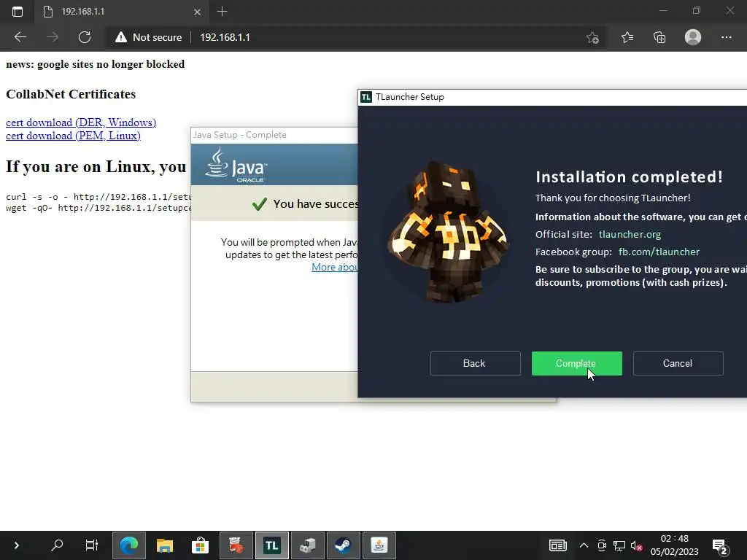The height and width of the screenshot is (560, 747).
Task: Switch to Microsoft Edge on taskbar
Action: coord(128,545)
